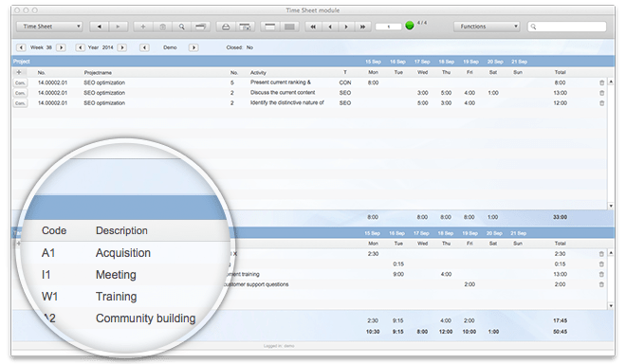The width and height of the screenshot is (626, 364).
Task: Click the forward navigation arrow in toolbar
Action: click(118, 27)
